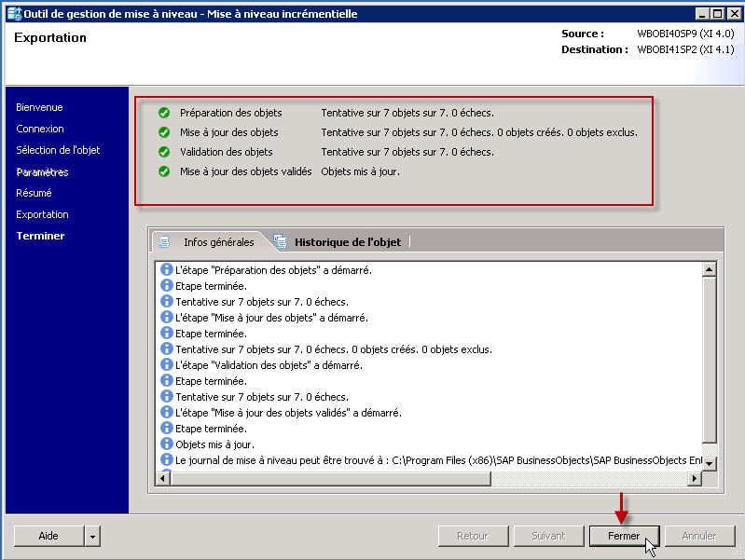Click the Historique de l'objet tab icon
The image size is (745, 560).
281,241
